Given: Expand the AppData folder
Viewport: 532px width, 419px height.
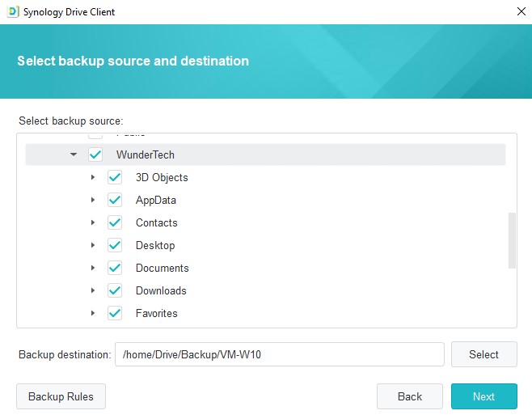Looking at the screenshot, I should 93,200.
